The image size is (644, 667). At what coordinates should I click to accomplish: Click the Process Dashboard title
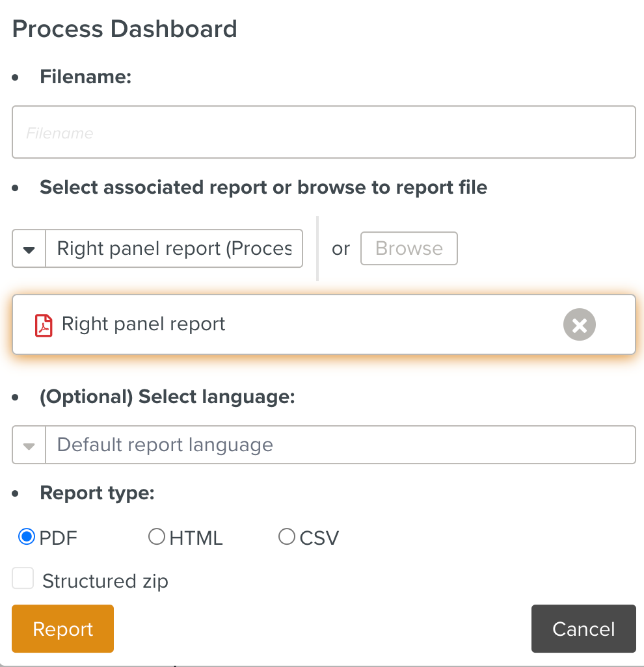125,29
